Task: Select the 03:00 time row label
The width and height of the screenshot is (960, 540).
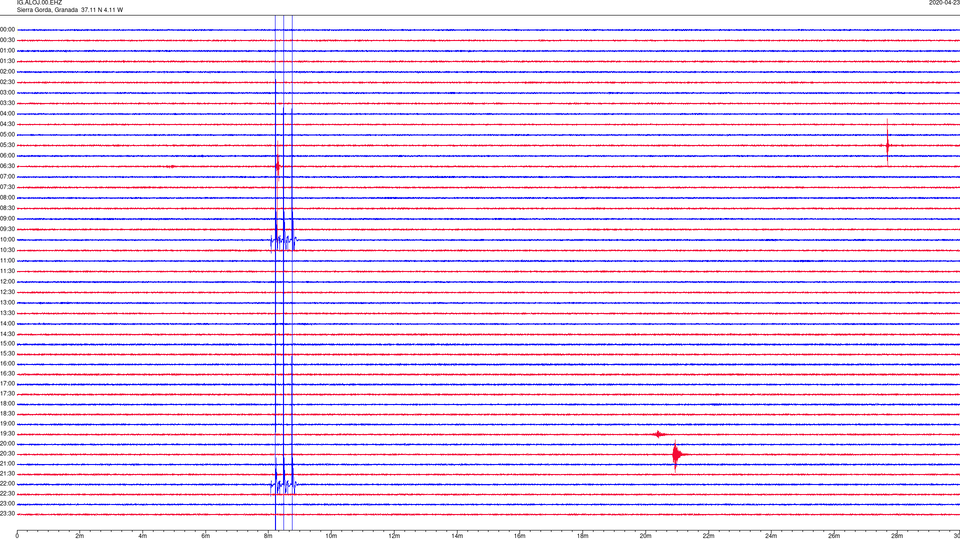Action: click(7, 93)
